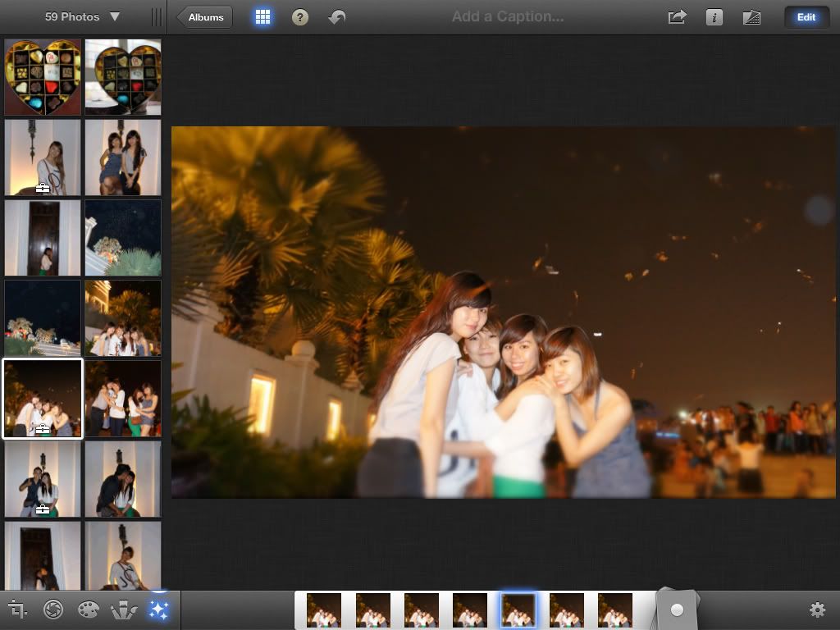Tap the Add a Caption field

507,17
